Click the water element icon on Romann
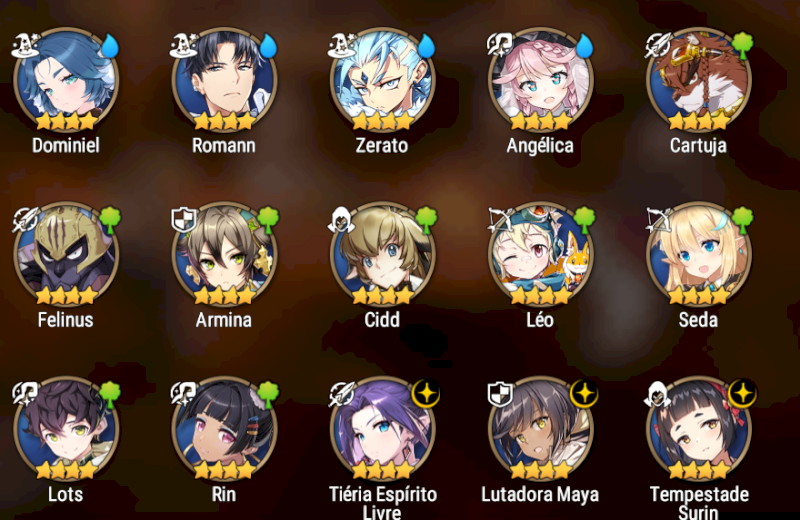This screenshot has width=800, height=520. coord(268,46)
